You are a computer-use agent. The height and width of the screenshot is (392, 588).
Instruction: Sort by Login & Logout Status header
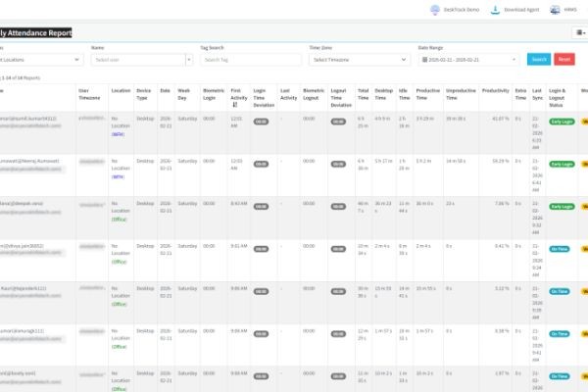[x=558, y=98]
